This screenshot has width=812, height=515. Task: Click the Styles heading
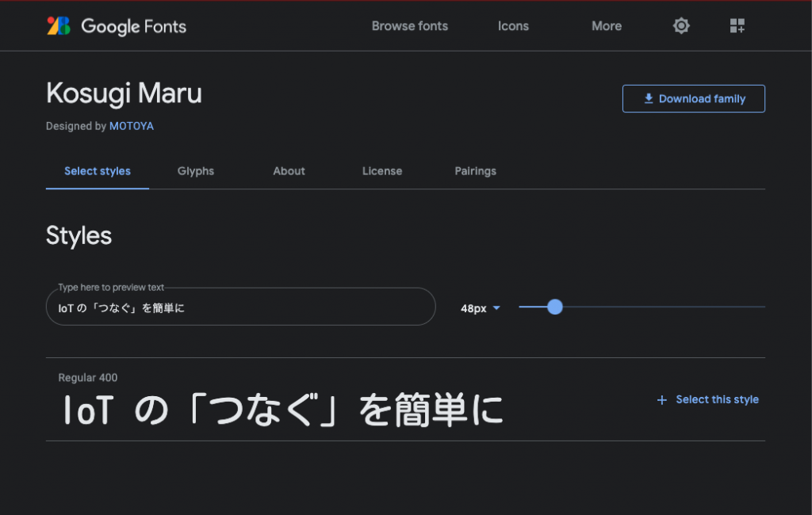(79, 235)
